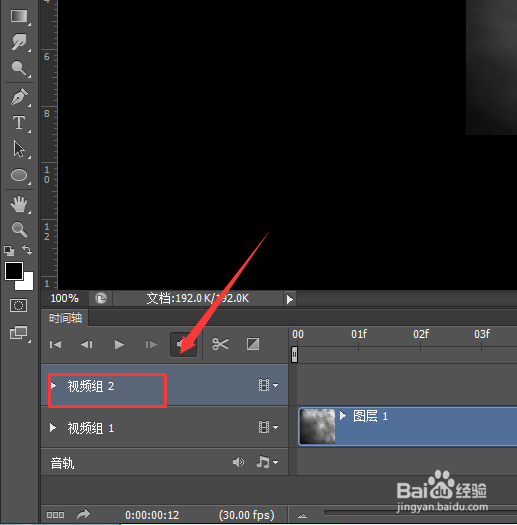Toggle audio playback mute button
517x525 pixels.
tap(183, 344)
